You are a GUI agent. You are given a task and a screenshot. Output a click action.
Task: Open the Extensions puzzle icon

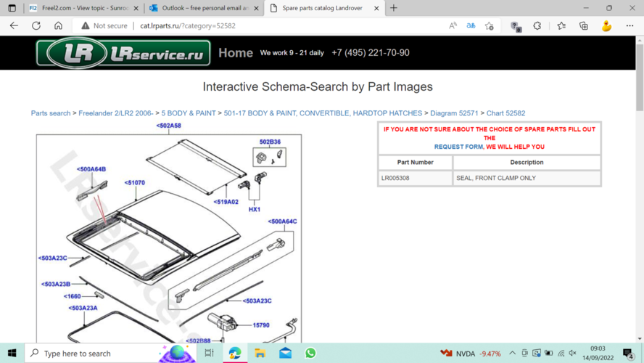point(537,25)
